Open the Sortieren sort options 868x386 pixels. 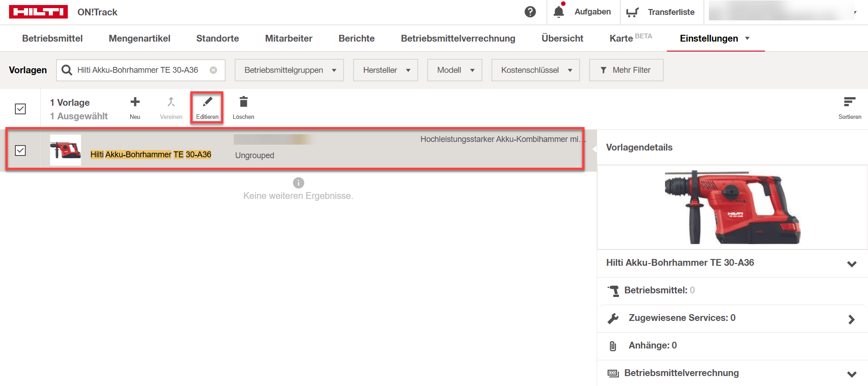[850, 108]
